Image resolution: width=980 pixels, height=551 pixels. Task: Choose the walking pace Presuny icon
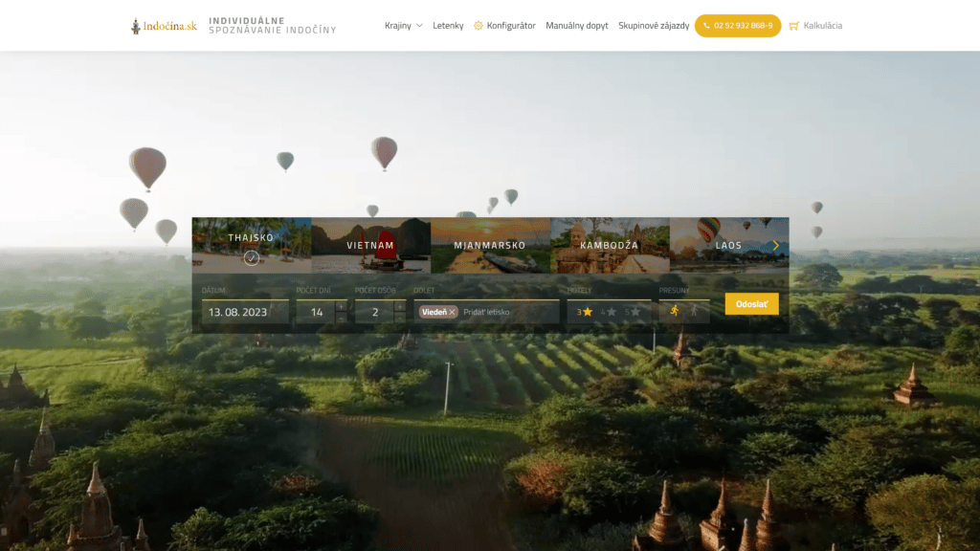coord(694,311)
